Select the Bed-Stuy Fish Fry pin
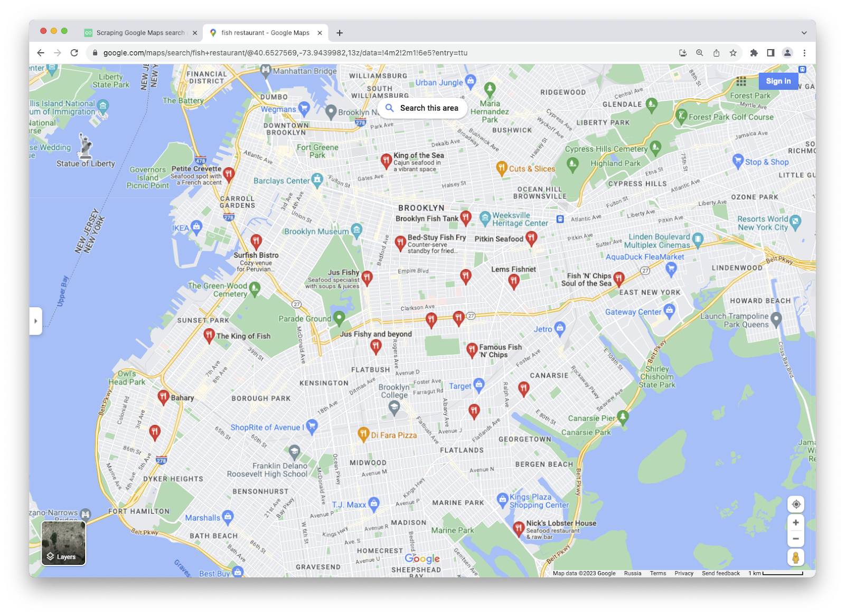Viewport: 845px width, 616px height. pos(400,243)
